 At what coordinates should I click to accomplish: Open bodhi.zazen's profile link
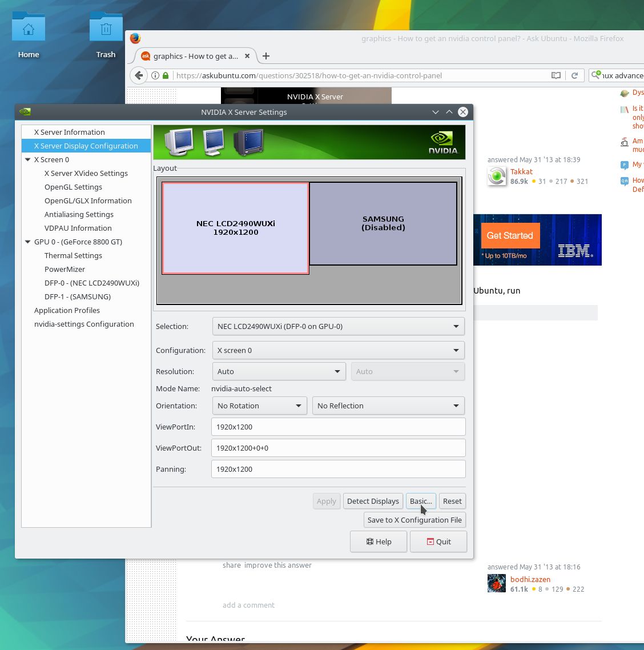(x=530, y=580)
